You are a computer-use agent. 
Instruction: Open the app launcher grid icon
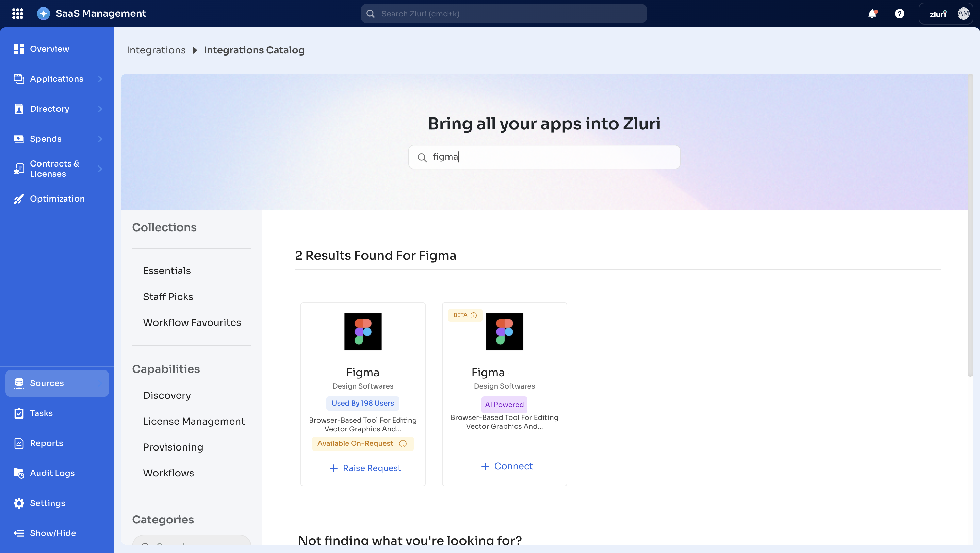tap(17, 13)
